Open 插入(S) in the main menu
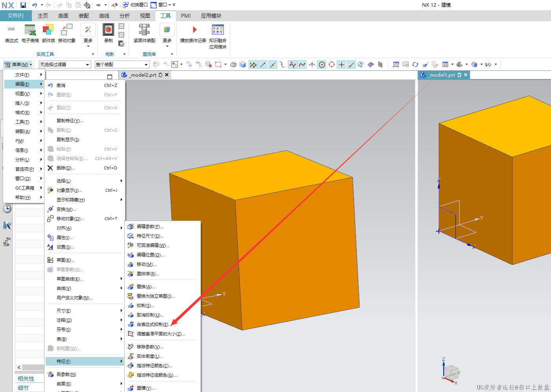551x392 pixels. click(x=24, y=103)
